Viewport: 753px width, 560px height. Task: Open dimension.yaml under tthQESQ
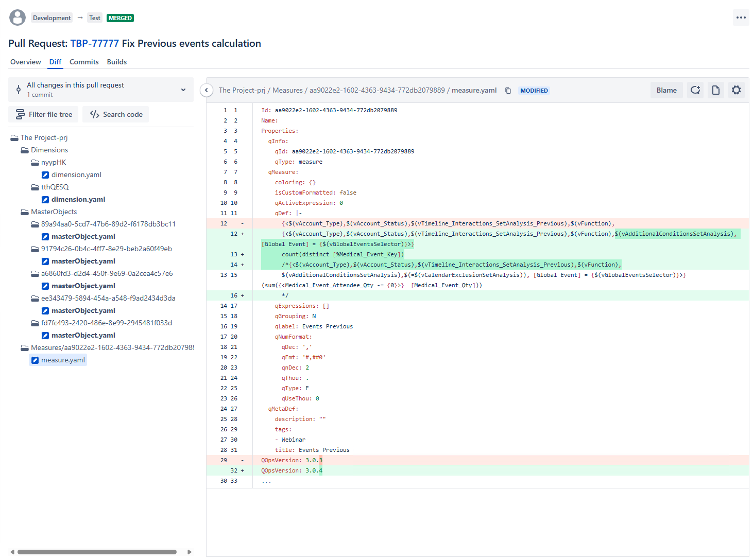(x=78, y=200)
